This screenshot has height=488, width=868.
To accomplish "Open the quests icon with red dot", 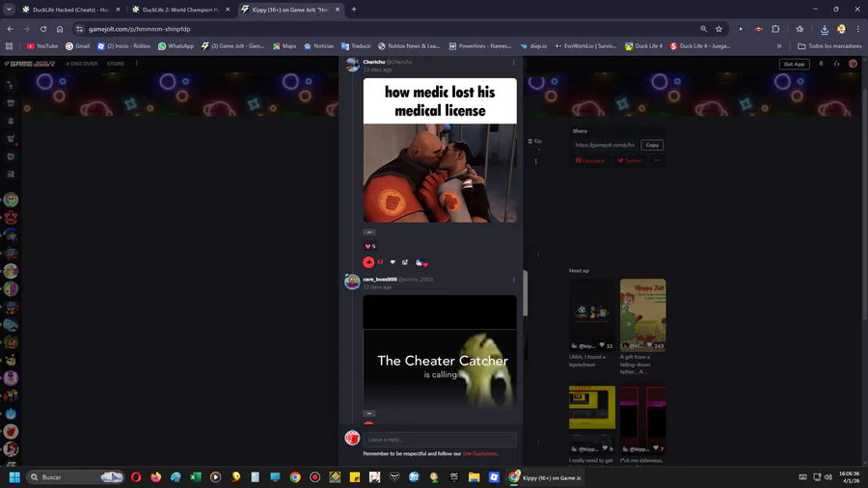I will (11, 139).
